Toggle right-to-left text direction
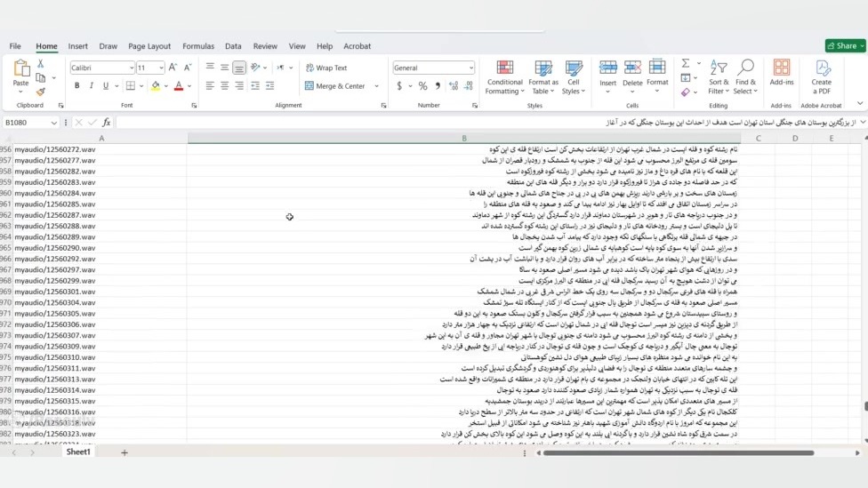868x488 pixels. [x=281, y=68]
